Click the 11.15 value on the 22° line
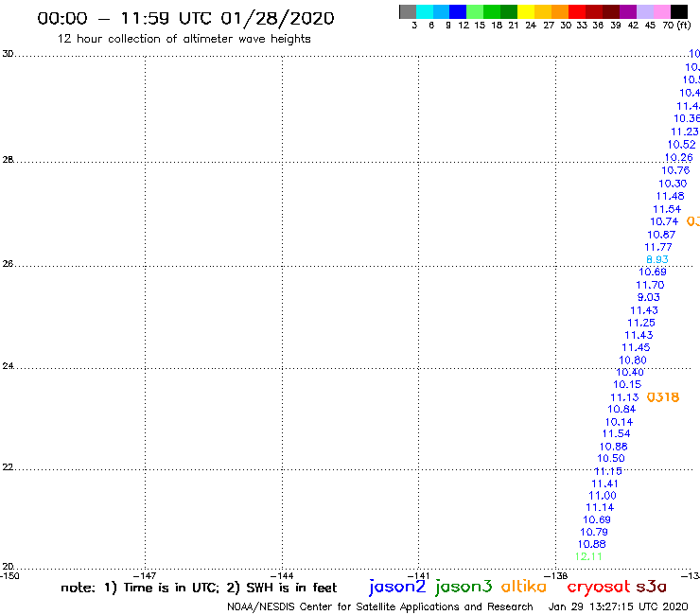 tap(608, 471)
